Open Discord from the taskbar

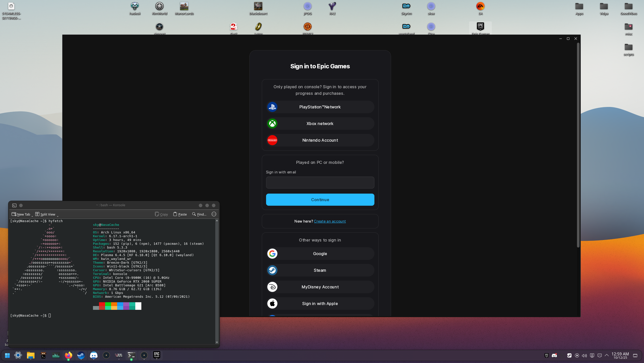point(94,355)
